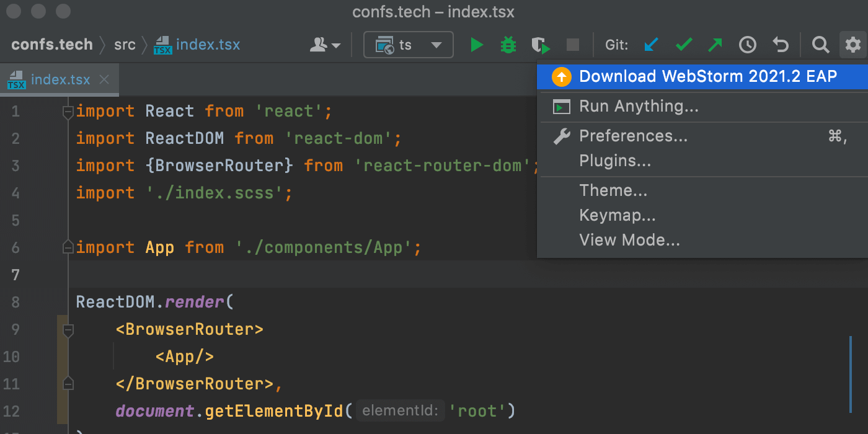Roll back changes with the undo icon
The height and width of the screenshot is (434, 868).
pos(780,44)
